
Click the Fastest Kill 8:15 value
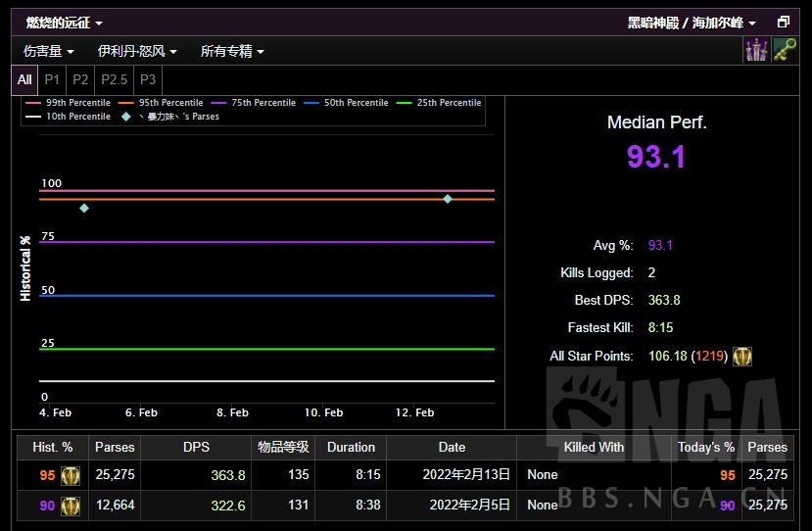click(660, 328)
